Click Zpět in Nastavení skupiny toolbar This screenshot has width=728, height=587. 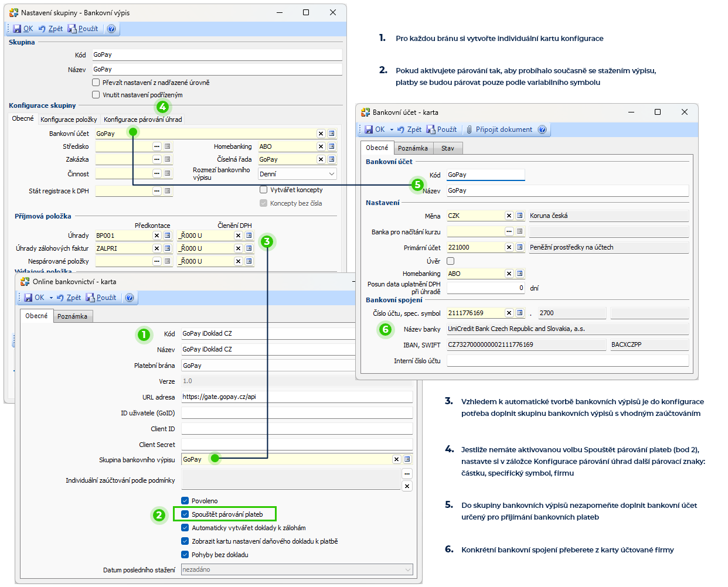50,29
